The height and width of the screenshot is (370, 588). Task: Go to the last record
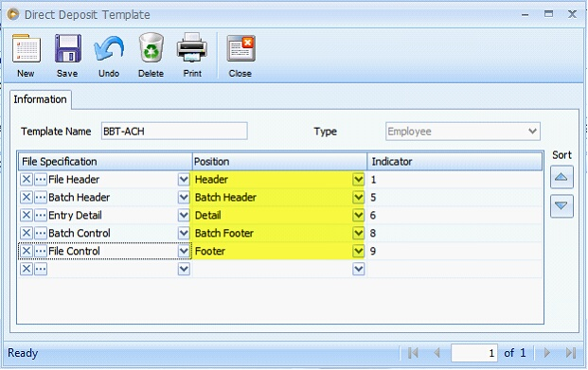pos(571,353)
